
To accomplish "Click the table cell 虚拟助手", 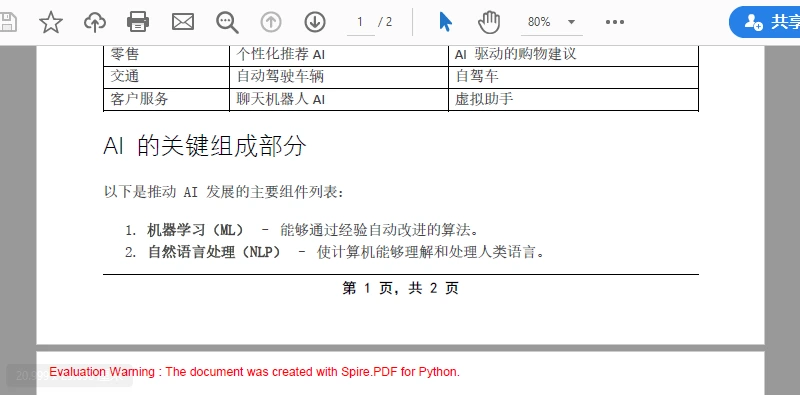I will [x=573, y=99].
